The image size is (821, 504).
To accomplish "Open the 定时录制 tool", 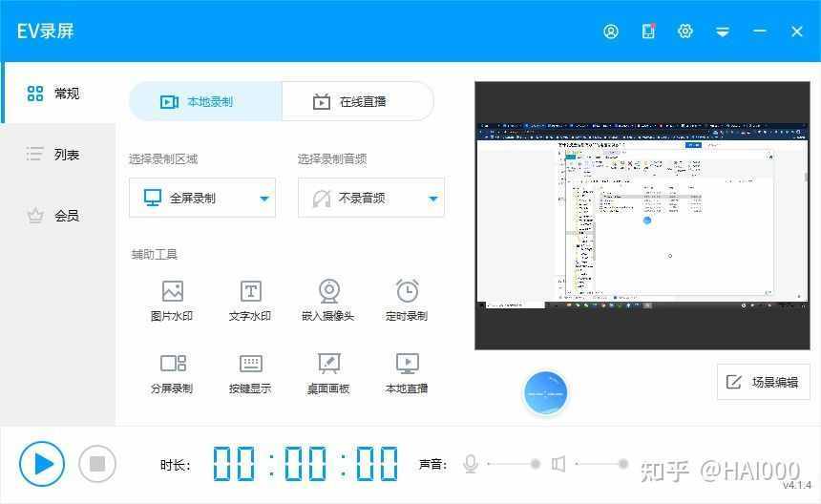I will point(407,301).
